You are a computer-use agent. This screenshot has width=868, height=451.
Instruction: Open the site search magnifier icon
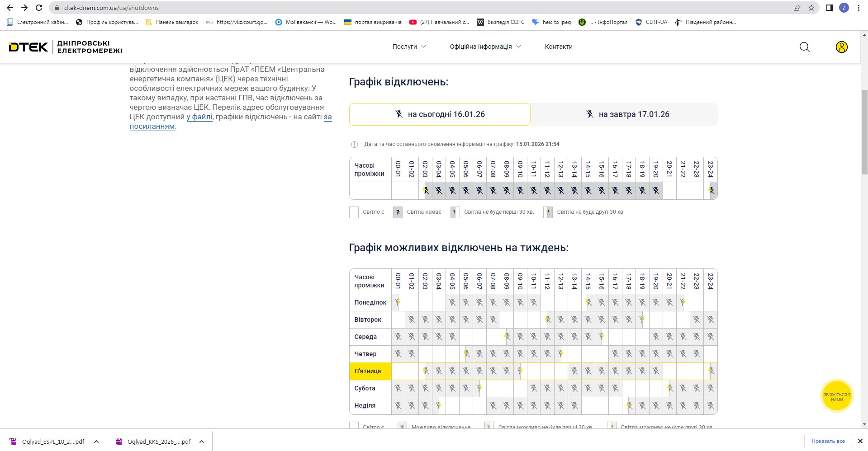click(804, 47)
